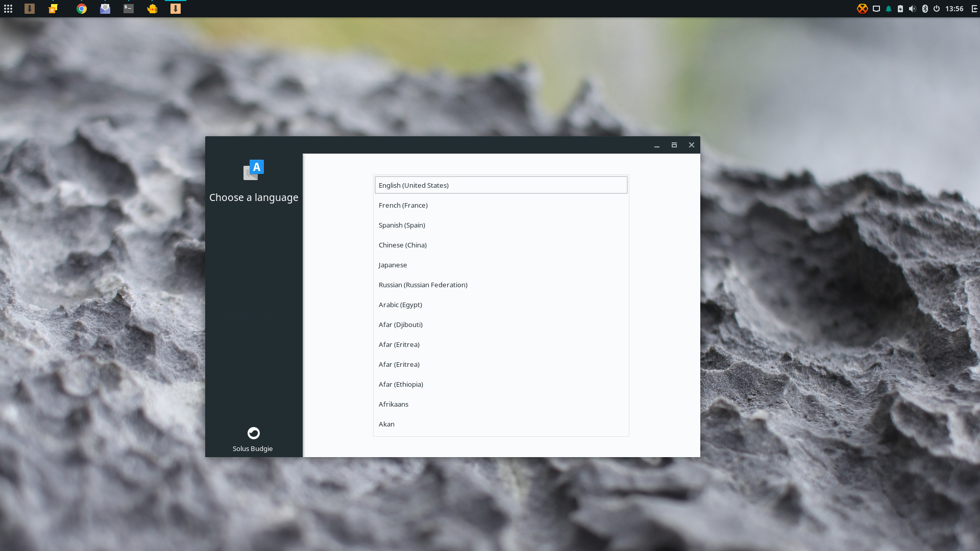Click the orange hexagon X tray icon

862,9
